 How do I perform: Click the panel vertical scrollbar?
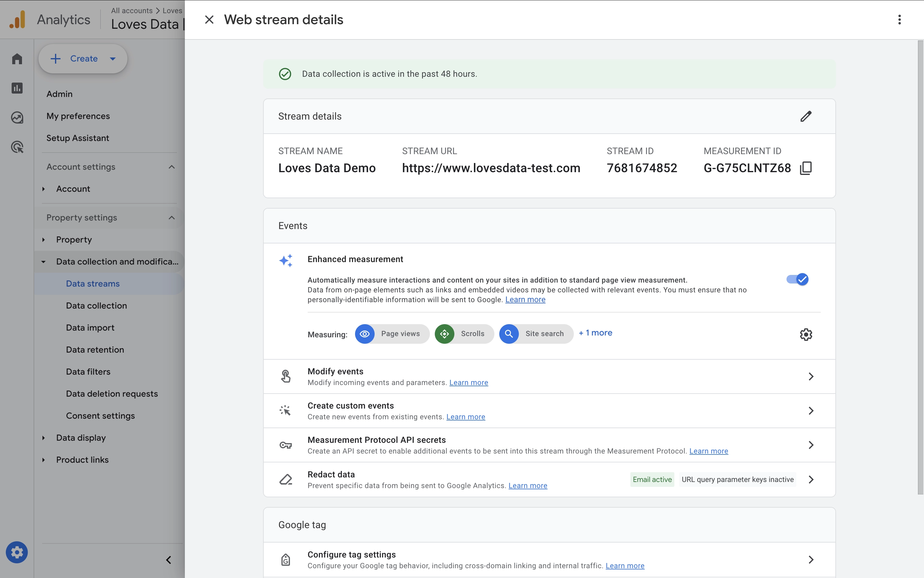coord(920,268)
